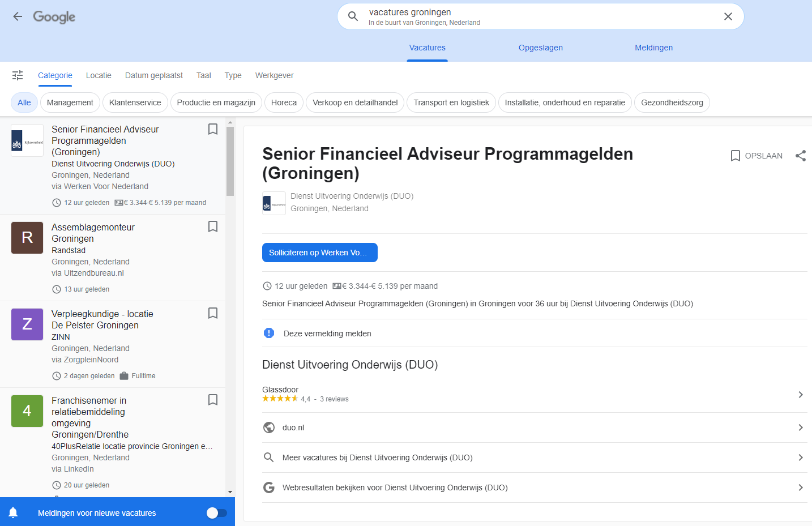Click the Google G icon beside Webresultaten
The image size is (812, 526).
click(269, 487)
